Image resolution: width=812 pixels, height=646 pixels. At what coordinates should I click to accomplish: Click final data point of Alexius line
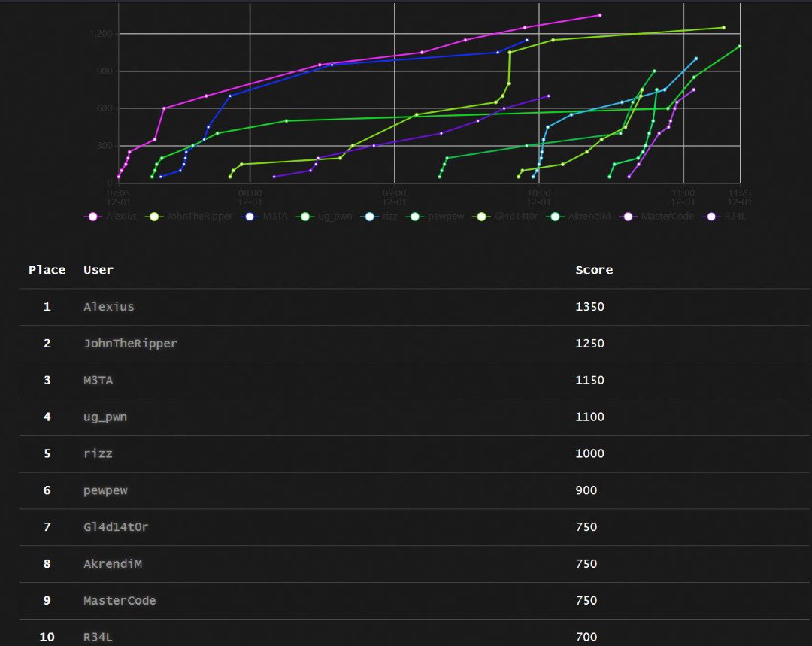tap(600, 15)
